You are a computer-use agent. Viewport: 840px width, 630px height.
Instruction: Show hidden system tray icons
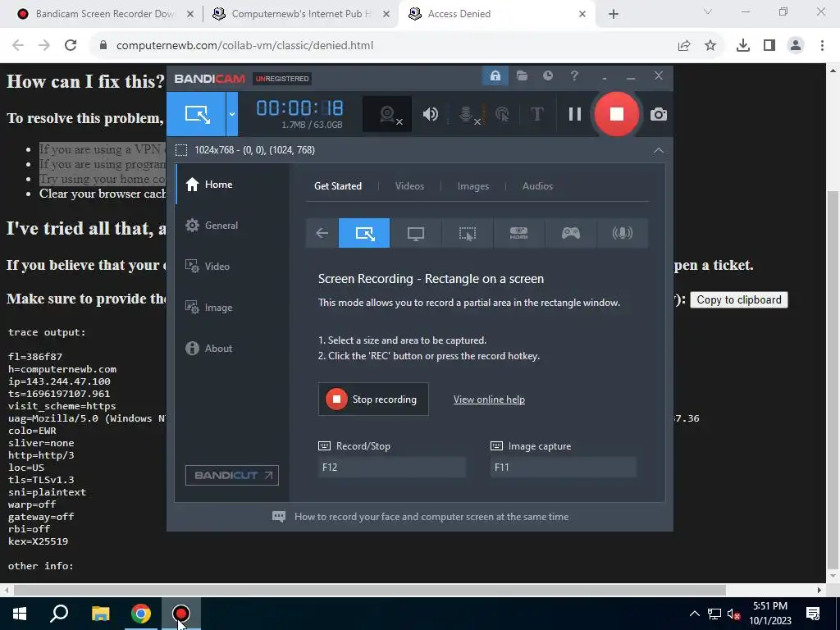(x=694, y=614)
